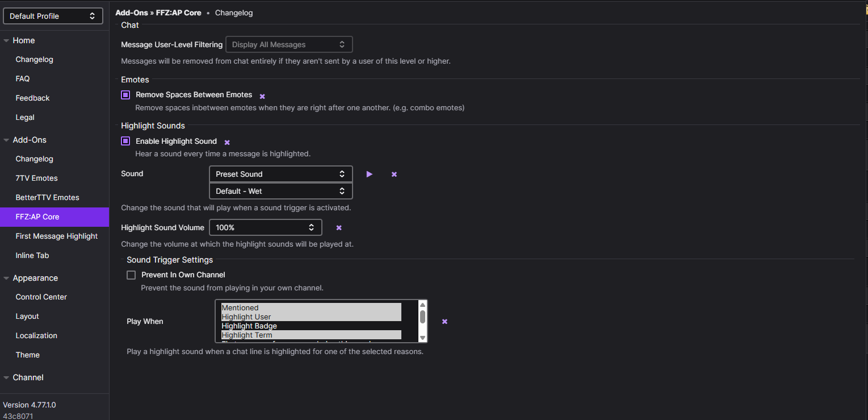Play the highlight sound preview

click(369, 174)
